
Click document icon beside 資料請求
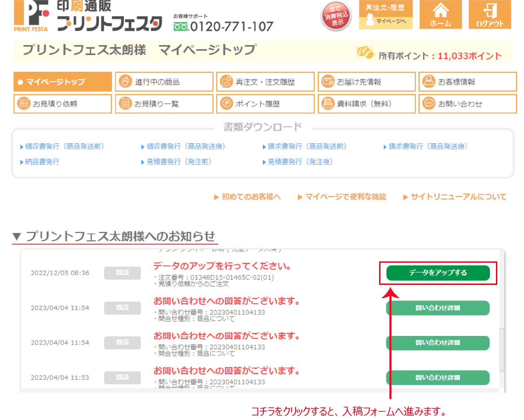coord(328,103)
